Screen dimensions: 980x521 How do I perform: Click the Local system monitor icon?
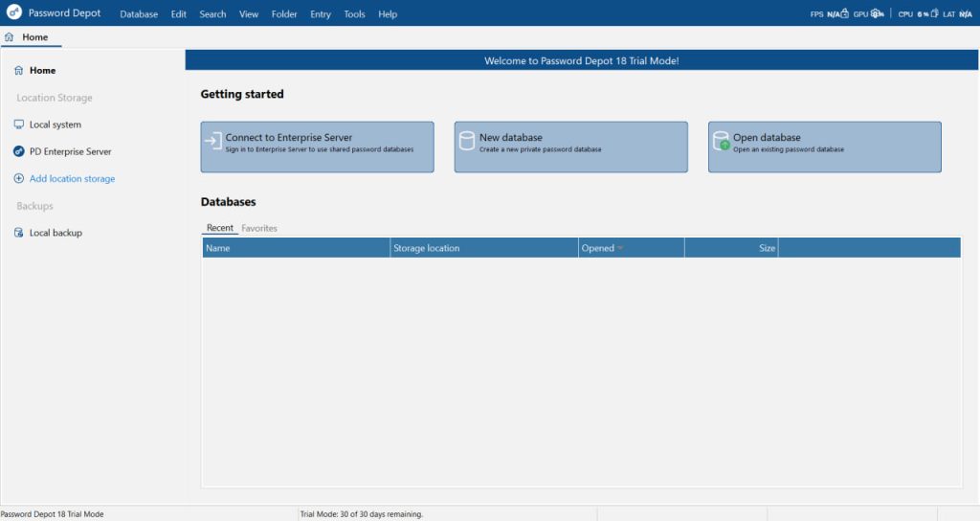(x=19, y=125)
